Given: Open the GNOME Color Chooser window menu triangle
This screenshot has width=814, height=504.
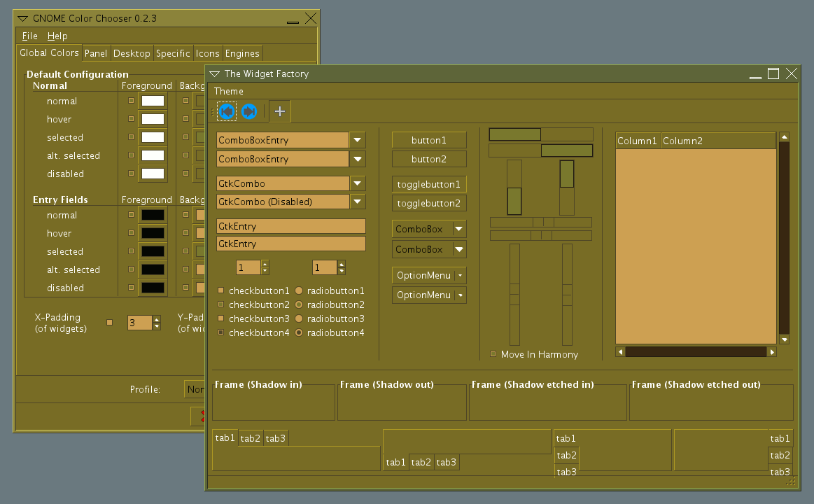Looking at the screenshot, I should coord(23,19).
